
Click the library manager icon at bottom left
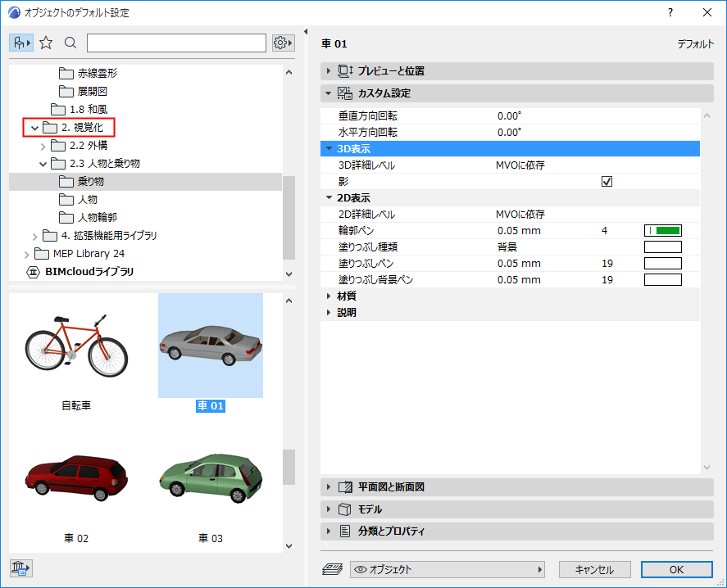coord(20,568)
